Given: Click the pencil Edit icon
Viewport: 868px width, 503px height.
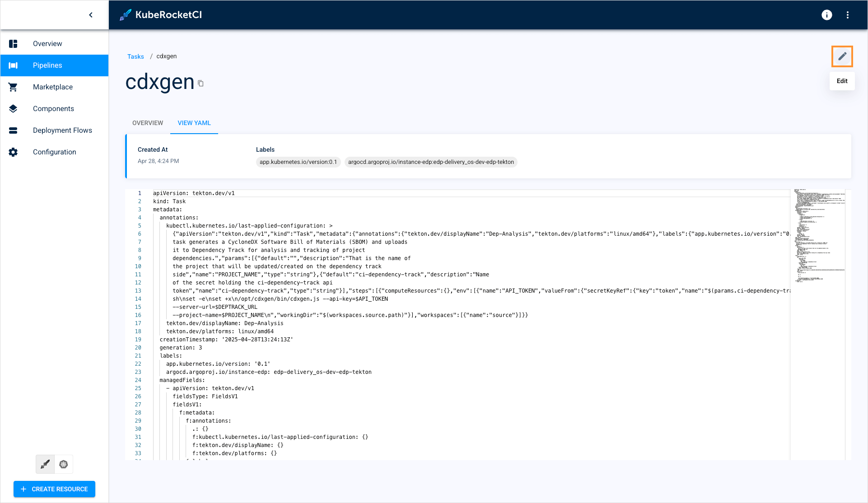Looking at the screenshot, I should coord(842,56).
